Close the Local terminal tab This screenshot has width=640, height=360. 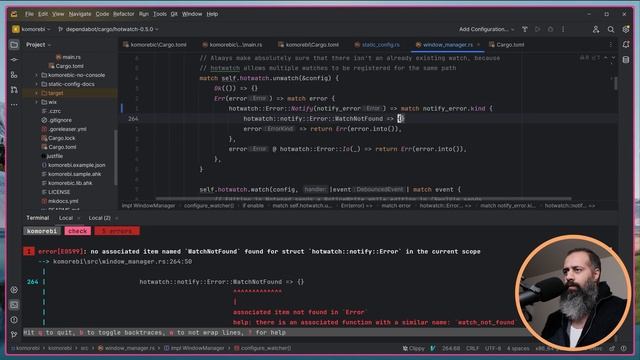tap(78, 218)
